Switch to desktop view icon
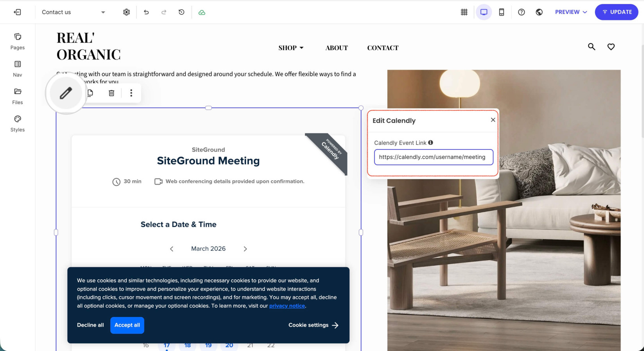The image size is (644, 351). pos(484,12)
